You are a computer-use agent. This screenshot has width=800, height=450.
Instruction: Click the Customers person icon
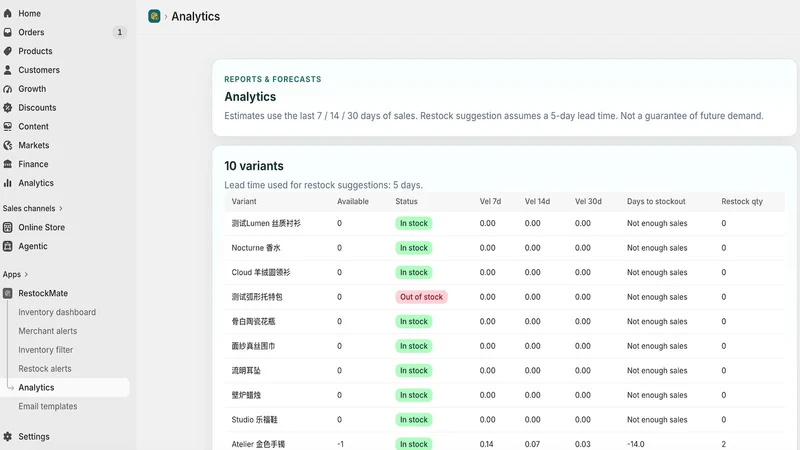pos(8,70)
